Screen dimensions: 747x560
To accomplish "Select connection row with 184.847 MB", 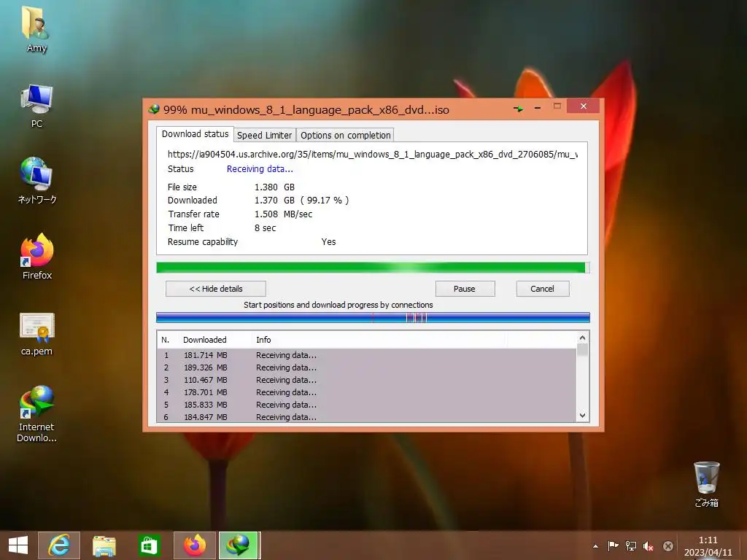I will click(367, 416).
